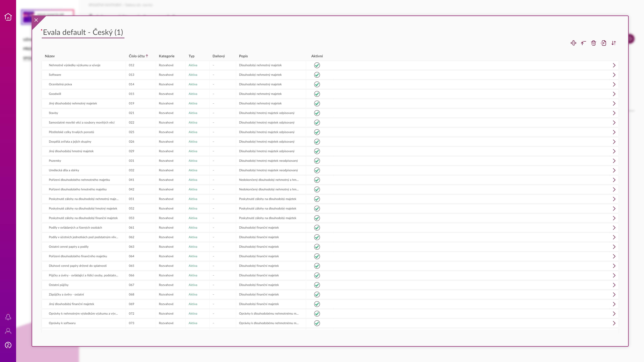
Task: Go to home via house icon
Action: point(8,17)
